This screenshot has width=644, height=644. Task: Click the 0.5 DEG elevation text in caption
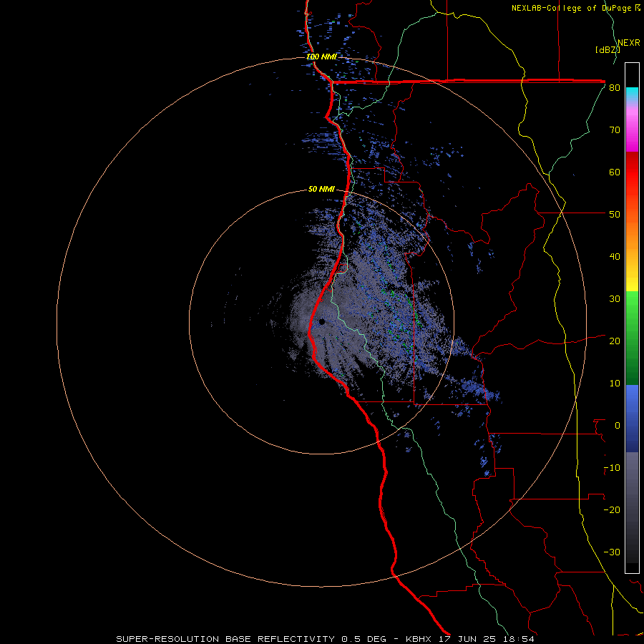click(364, 639)
